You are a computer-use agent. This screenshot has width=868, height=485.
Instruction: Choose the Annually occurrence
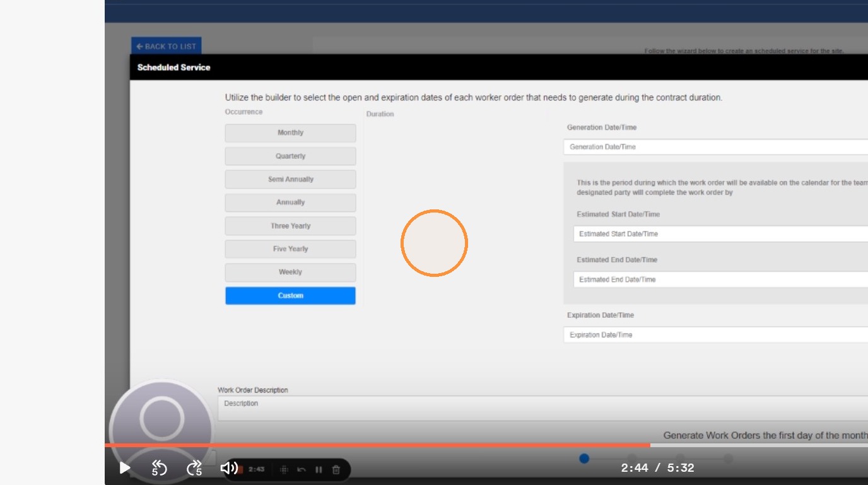[290, 202]
